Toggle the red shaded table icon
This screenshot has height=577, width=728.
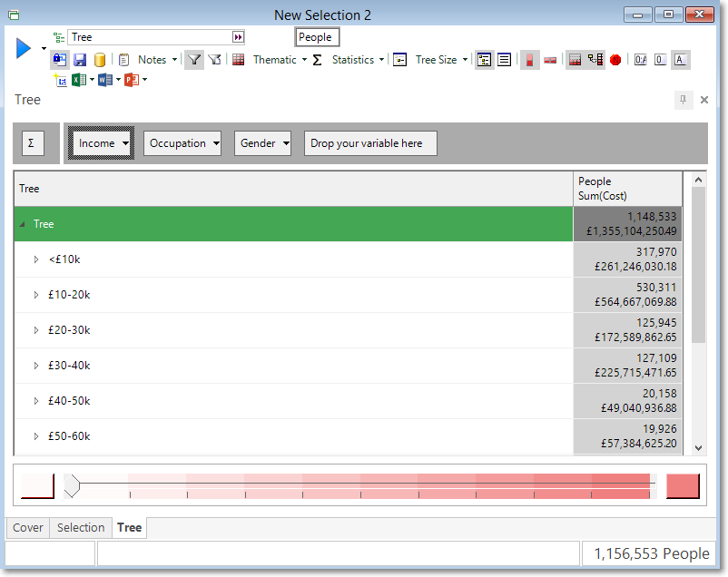(575, 60)
